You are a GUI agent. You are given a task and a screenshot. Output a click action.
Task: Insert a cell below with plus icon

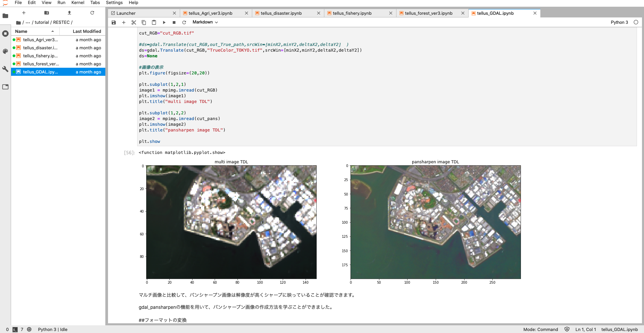[x=124, y=22]
